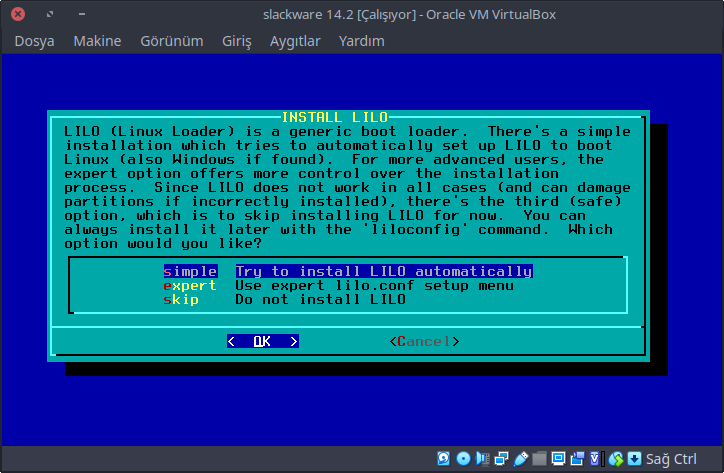
Task: Click 'Try to install LILO automatically' text
Action: (x=384, y=272)
